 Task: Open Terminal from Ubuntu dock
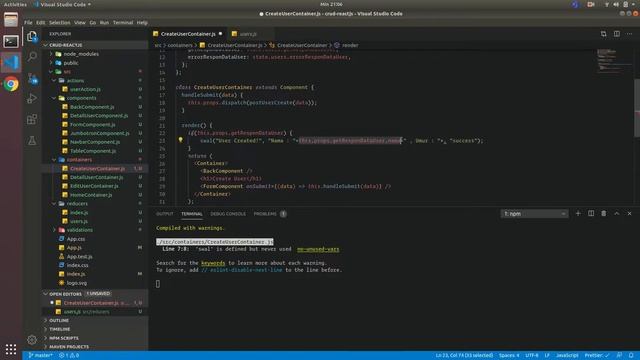click(11, 41)
